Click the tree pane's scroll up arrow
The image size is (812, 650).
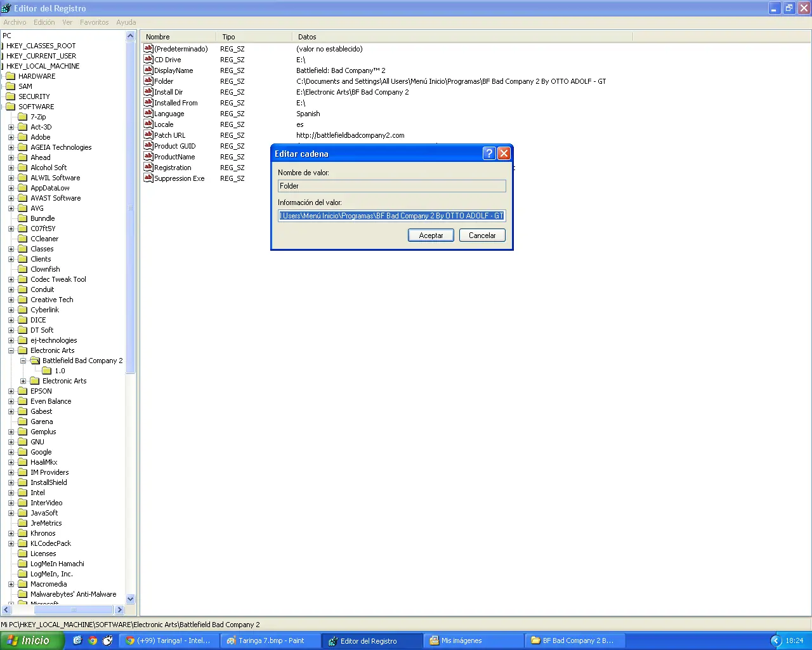click(131, 36)
